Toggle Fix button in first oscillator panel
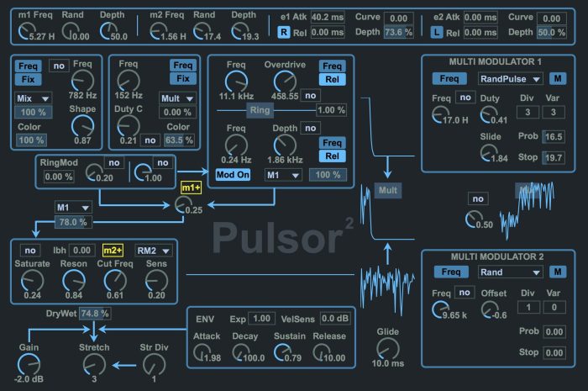Viewport: 588px width, 391px height. click(28, 80)
